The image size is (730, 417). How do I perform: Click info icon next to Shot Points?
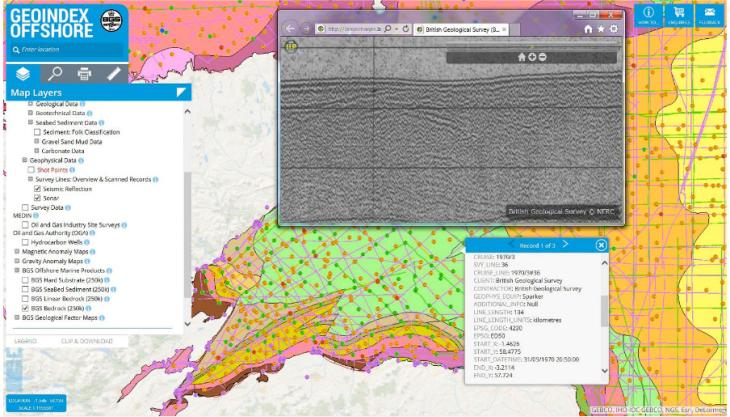pyautogui.click(x=72, y=170)
